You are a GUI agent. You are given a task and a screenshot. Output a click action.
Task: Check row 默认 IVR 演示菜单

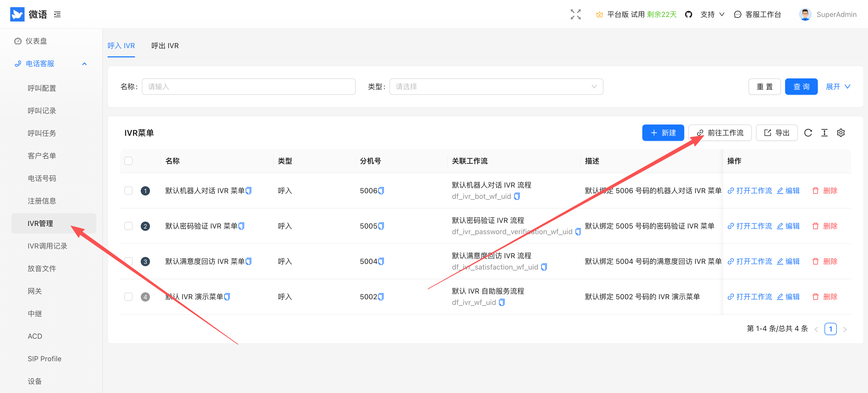click(128, 297)
